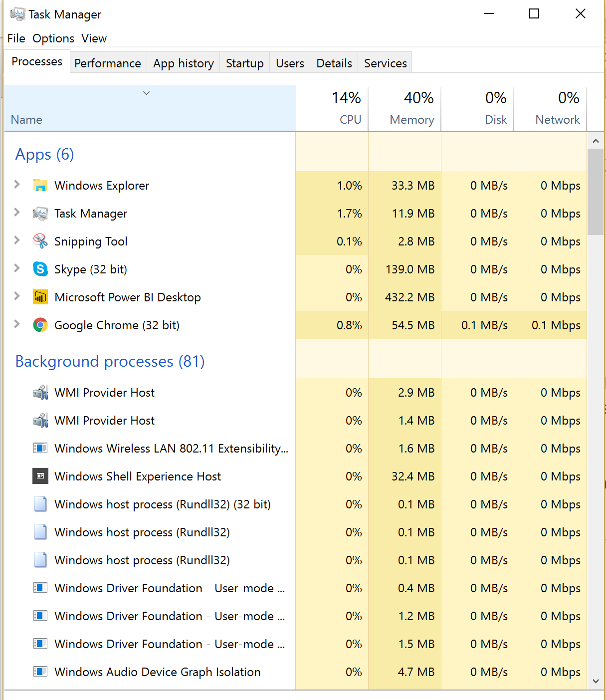606x700 pixels.
Task: Click the Background processes (81) heading
Action: [x=110, y=361]
